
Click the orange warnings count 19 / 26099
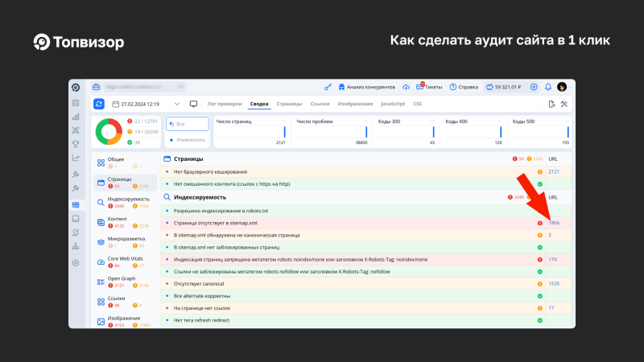click(x=142, y=132)
